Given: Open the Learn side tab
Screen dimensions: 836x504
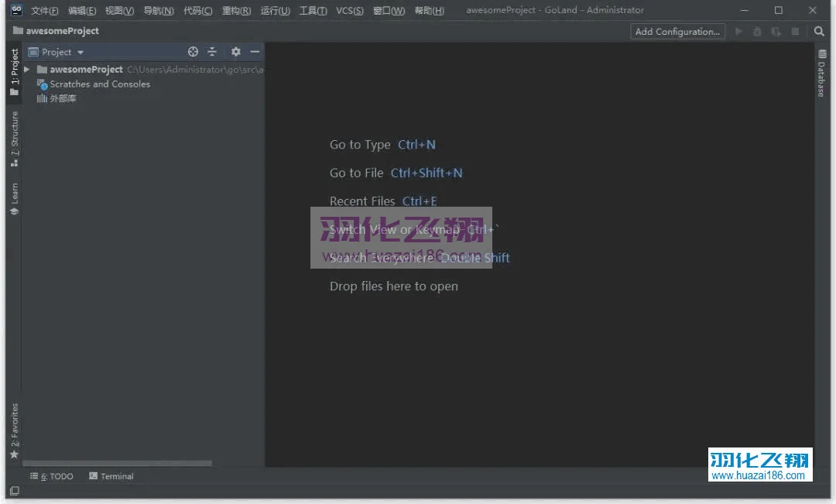Looking at the screenshot, I should pyautogui.click(x=14, y=199).
